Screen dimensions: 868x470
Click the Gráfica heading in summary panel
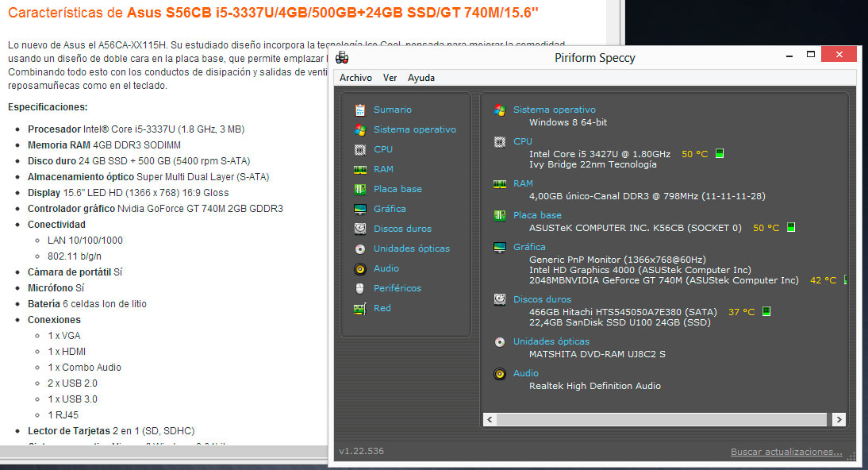click(529, 247)
